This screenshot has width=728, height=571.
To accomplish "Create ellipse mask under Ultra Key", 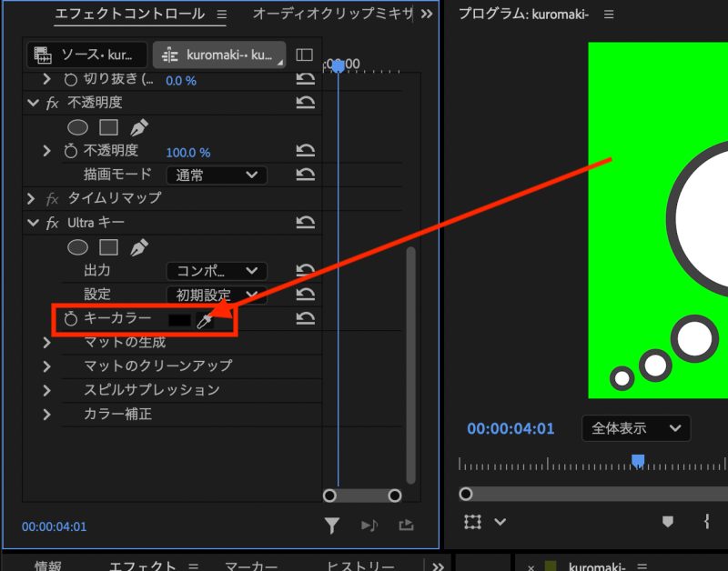I will click(78, 247).
